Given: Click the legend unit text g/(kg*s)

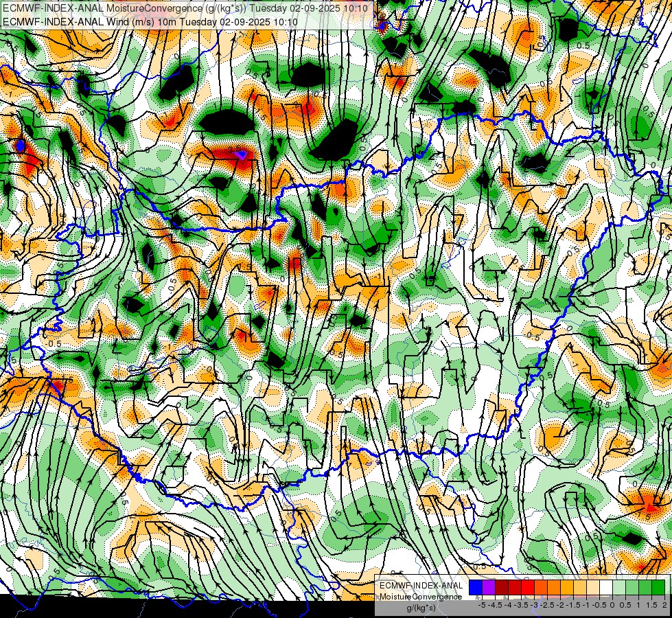Looking at the screenshot, I should tap(421, 608).
